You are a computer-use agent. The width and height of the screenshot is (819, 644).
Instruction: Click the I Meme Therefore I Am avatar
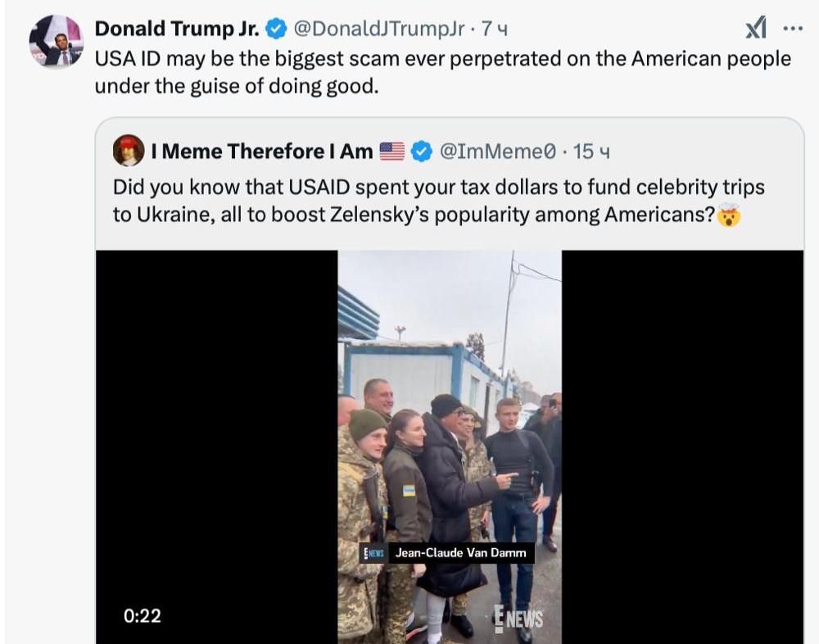coord(129,151)
